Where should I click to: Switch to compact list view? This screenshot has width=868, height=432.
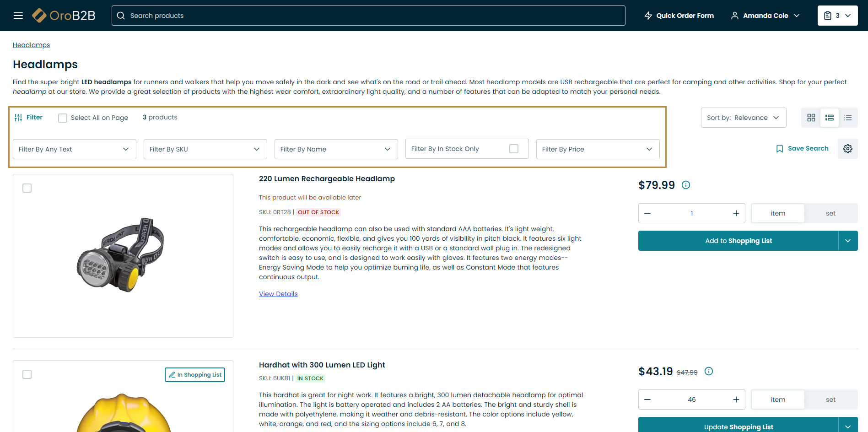(x=848, y=118)
